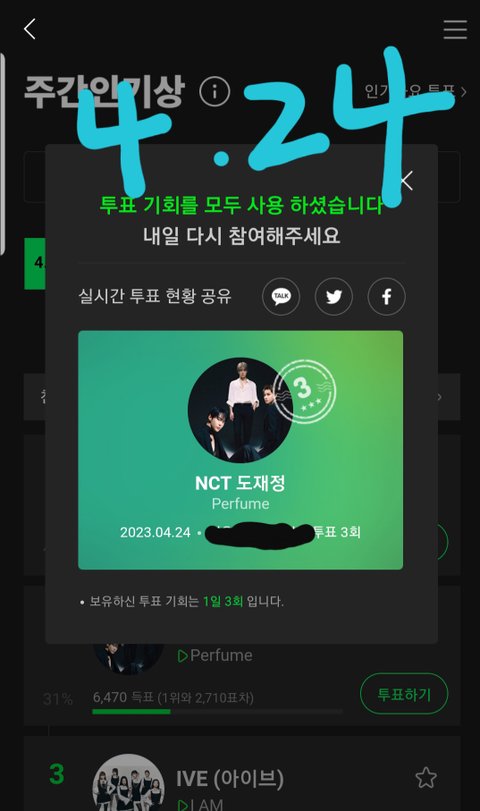Share voting status on Twitter

click(x=334, y=296)
